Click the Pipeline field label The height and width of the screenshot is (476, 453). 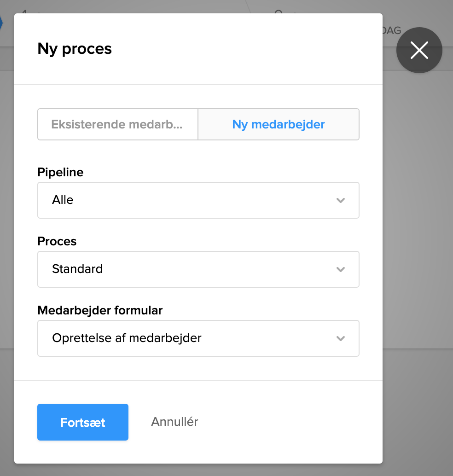(x=60, y=172)
